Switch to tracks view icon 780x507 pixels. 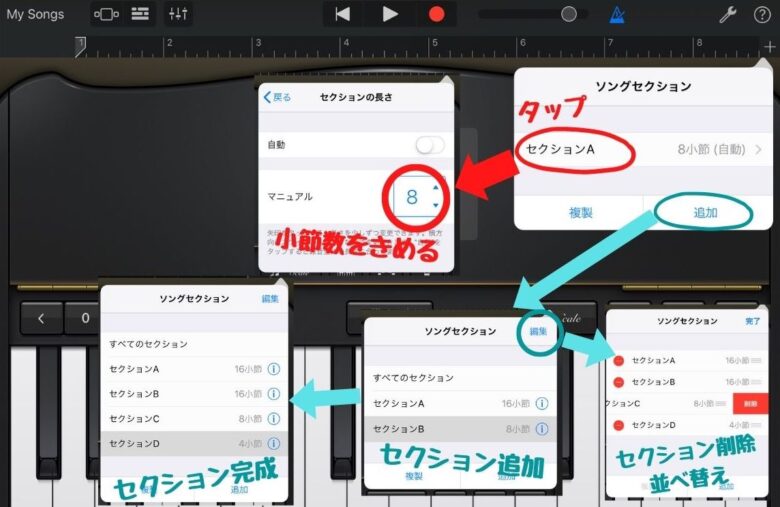coord(140,14)
